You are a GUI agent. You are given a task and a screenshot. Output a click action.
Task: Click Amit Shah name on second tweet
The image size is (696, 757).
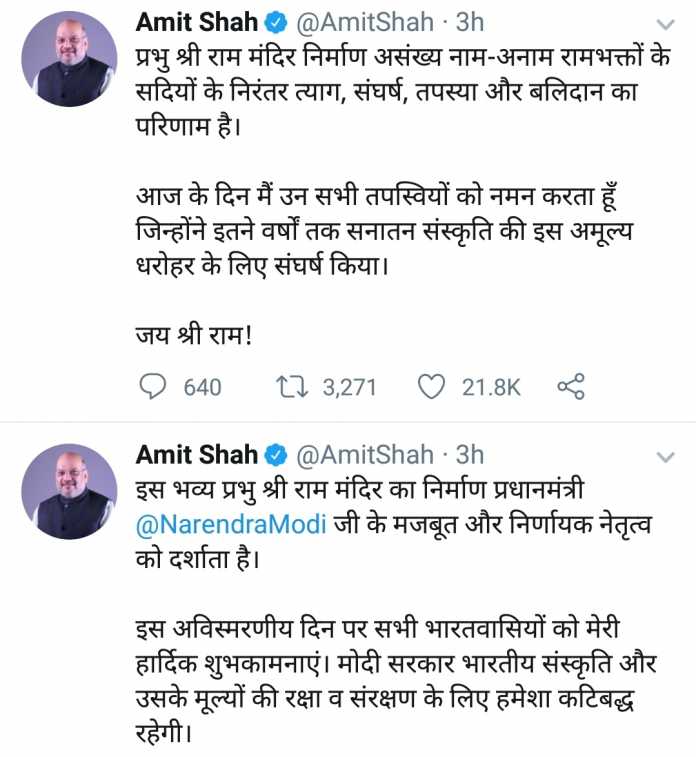197,455
